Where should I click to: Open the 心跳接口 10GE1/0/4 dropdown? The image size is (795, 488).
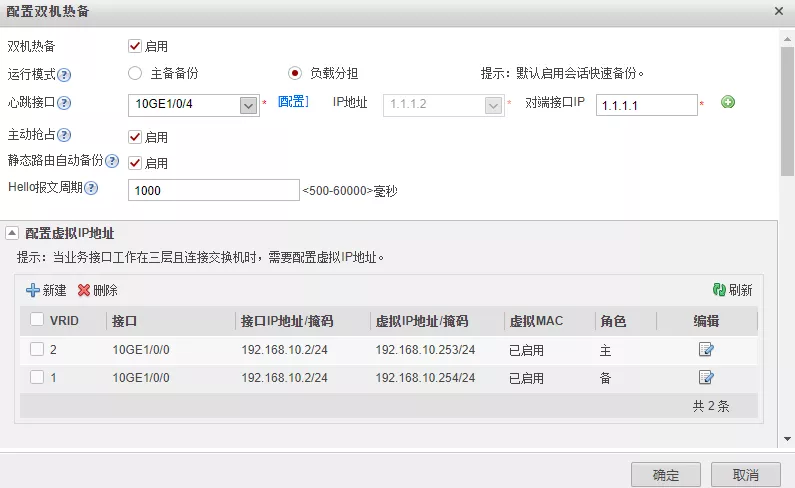pyautogui.click(x=248, y=106)
